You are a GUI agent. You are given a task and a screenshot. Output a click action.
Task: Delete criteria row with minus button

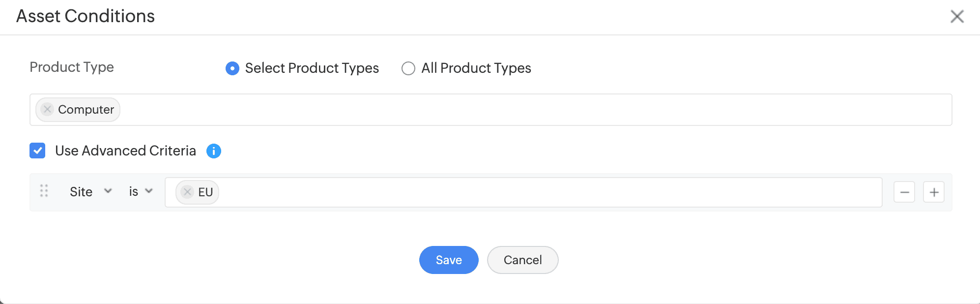(x=904, y=192)
